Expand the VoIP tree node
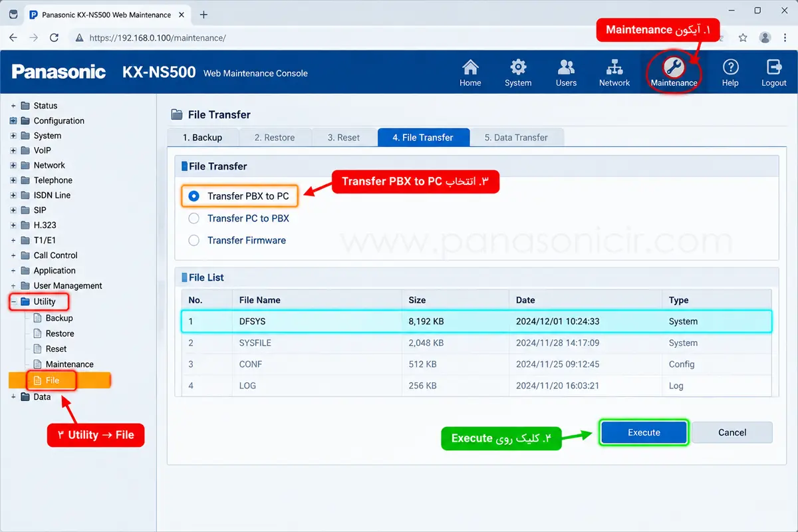This screenshot has height=532, width=798. point(13,150)
